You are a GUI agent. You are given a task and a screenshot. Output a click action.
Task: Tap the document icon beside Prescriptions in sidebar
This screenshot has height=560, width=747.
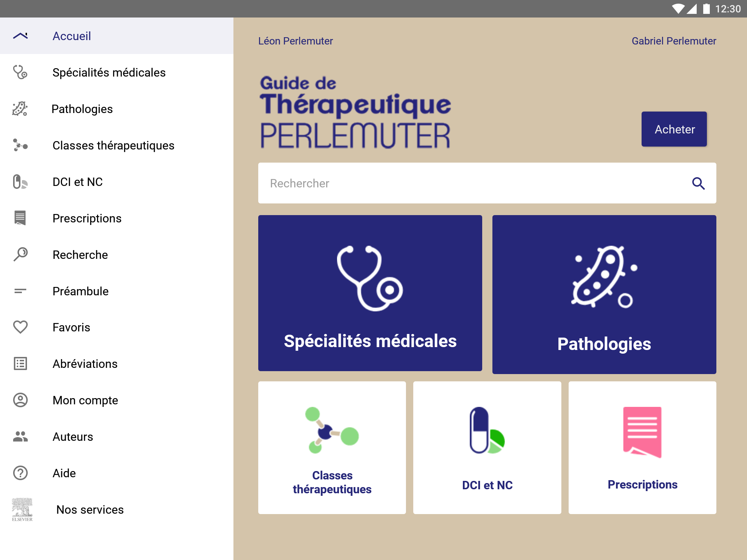20,218
